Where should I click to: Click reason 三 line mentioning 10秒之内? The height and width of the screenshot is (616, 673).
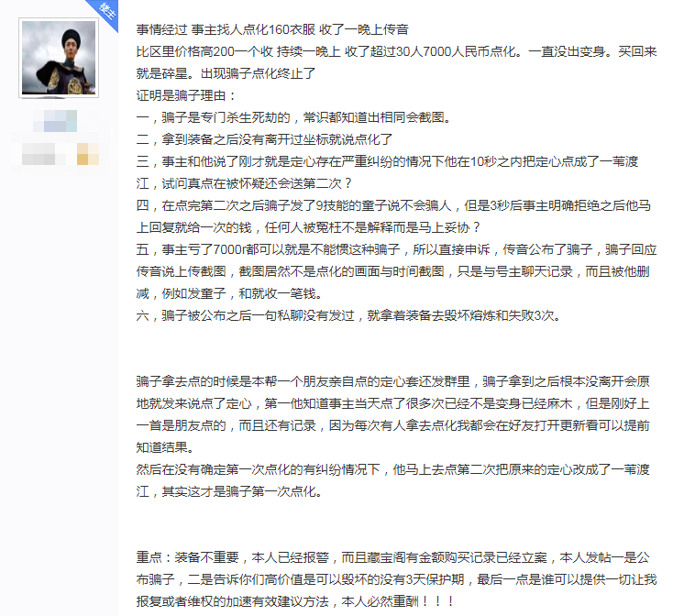(x=387, y=161)
